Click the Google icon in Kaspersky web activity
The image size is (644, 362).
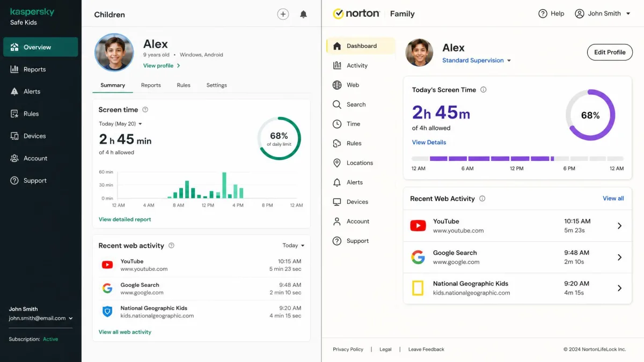coord(107,289)
